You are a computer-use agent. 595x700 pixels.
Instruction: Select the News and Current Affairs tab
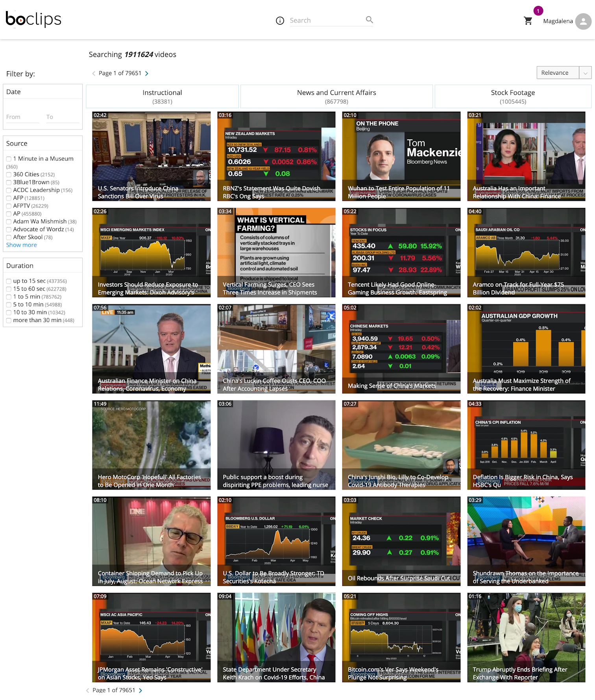[x=336, y=96]
